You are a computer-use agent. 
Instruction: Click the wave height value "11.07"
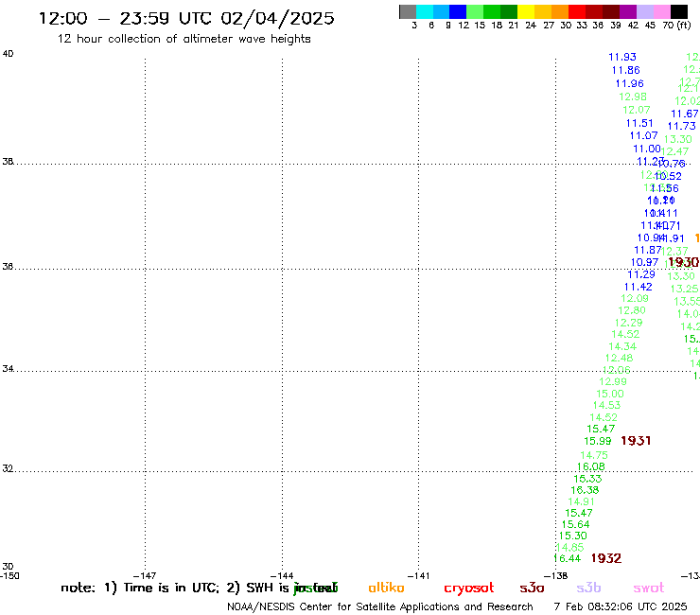click(x=644, y=136)
